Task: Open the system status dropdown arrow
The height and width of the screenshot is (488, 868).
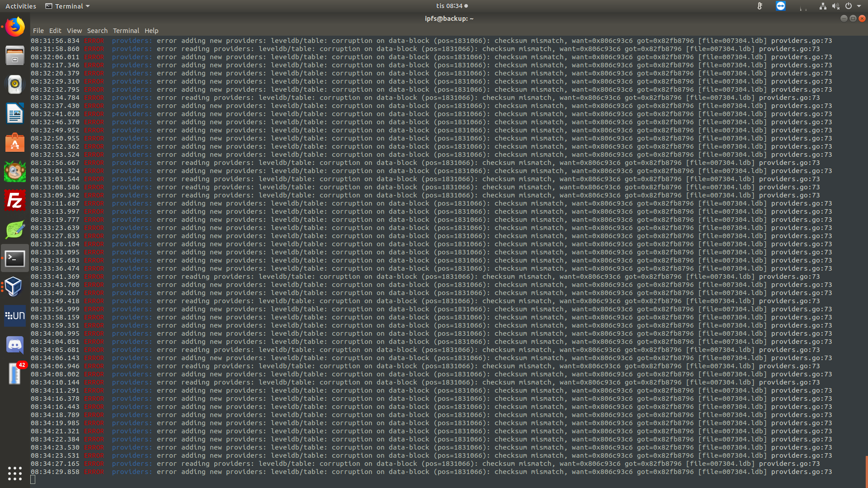Action: point(859,6)
